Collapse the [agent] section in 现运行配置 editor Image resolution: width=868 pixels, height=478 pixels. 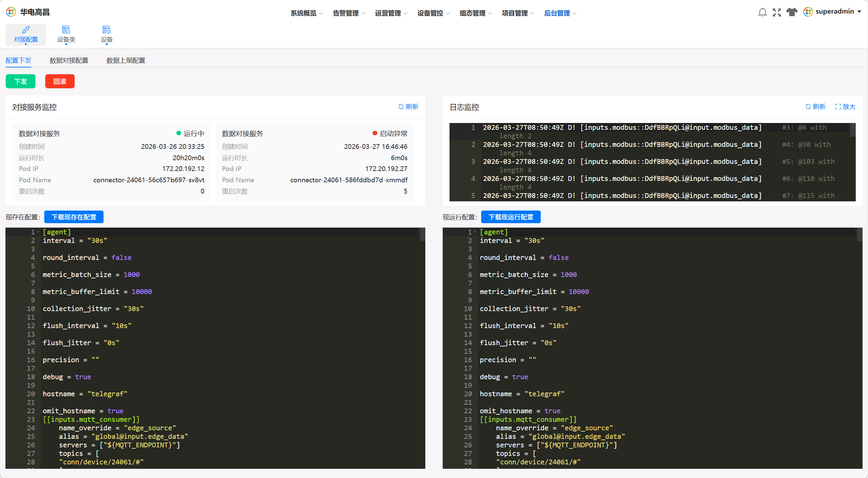tap(475, 232)
